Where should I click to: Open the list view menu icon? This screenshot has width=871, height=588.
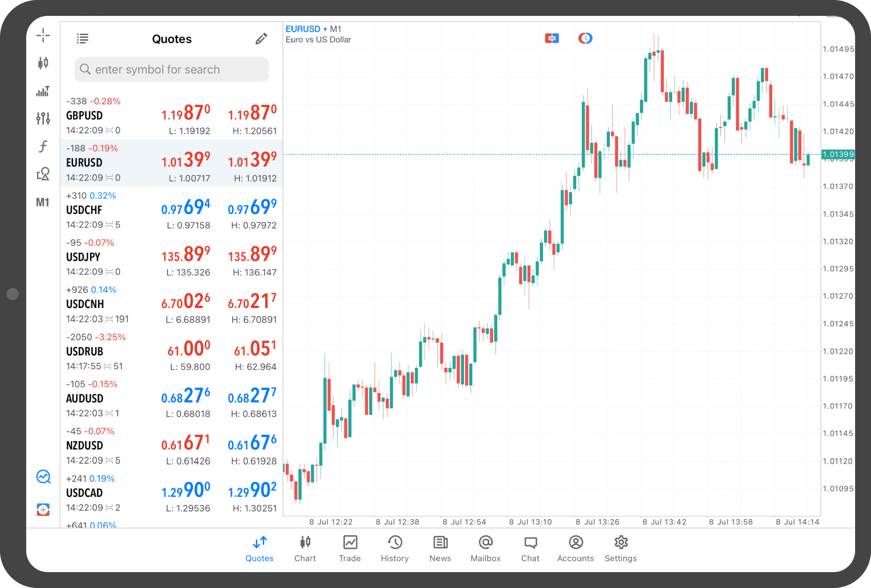[x=83, y=39]
